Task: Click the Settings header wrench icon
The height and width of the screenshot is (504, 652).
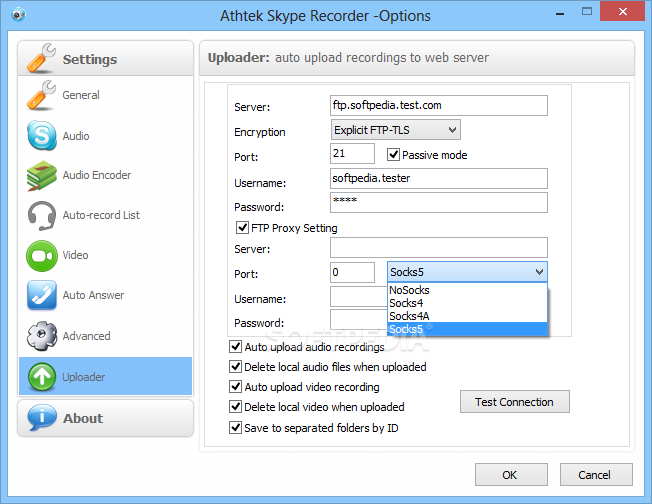Action: click(x=41, y=58)
